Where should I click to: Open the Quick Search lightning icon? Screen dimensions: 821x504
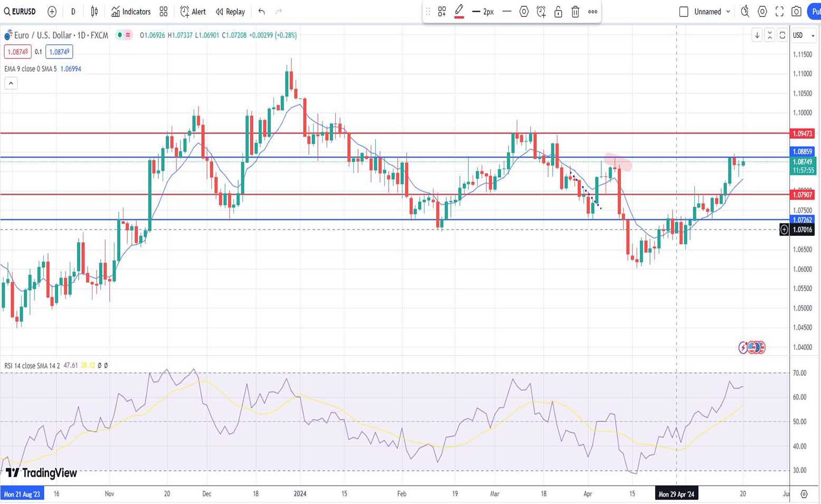pos(745,12)
